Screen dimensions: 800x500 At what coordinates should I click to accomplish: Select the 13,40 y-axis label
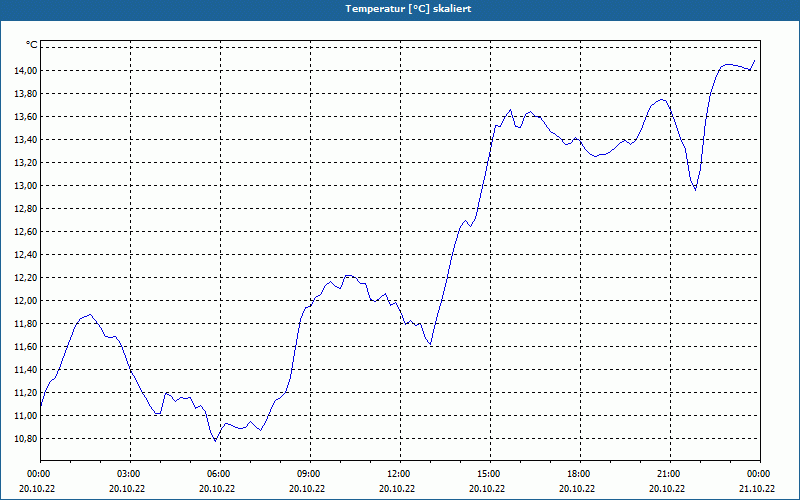[24, 140]
